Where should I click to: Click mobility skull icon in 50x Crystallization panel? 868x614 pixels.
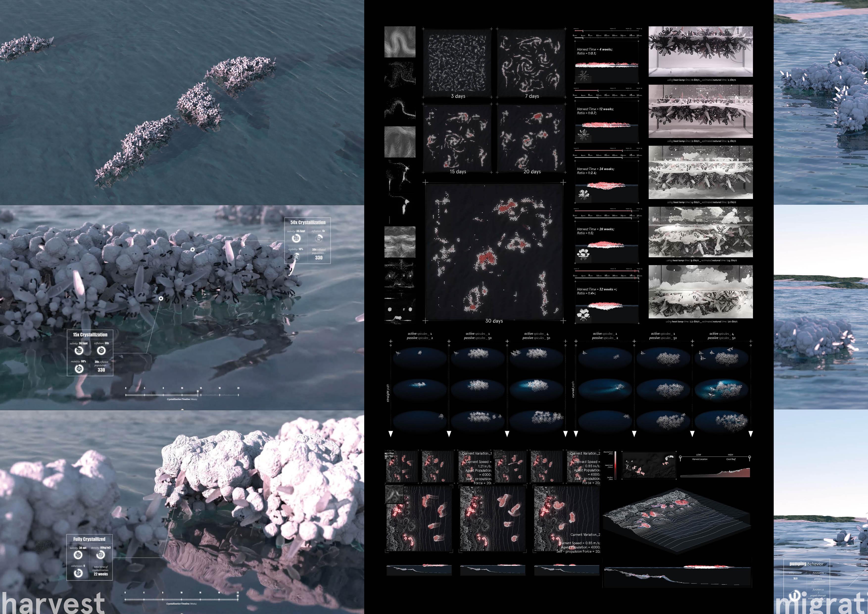297,257
